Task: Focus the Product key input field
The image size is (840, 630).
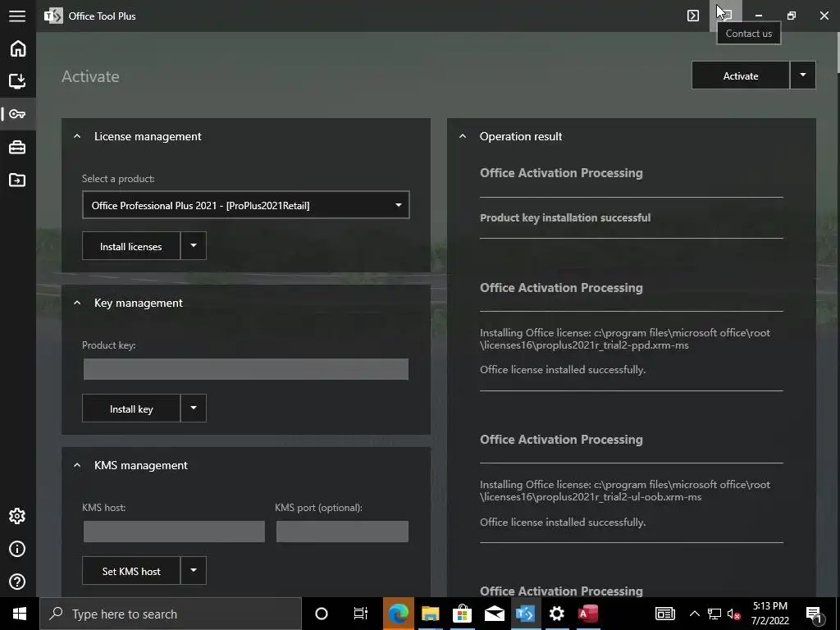Action: coord(245,369)
